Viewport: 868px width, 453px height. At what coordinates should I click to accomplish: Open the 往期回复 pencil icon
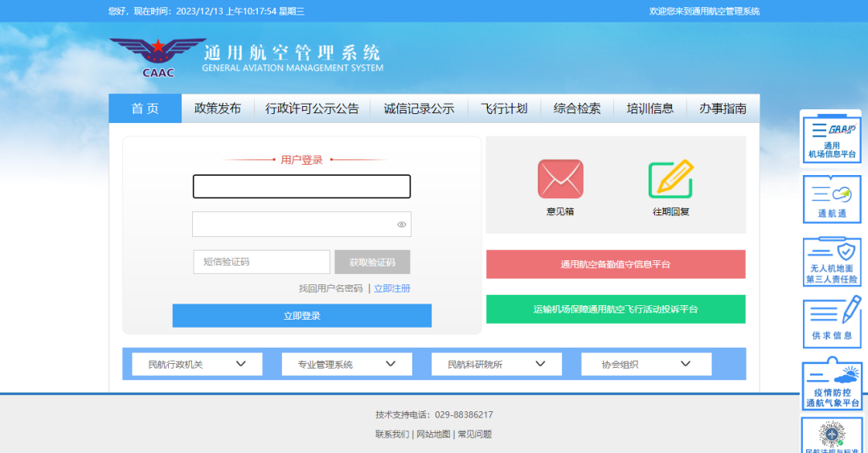pos(670,179)
